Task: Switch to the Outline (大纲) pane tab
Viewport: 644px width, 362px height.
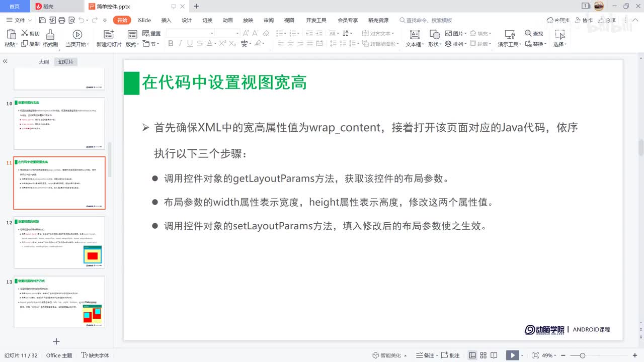Action: pyautogui.click(x=44, y=62)
